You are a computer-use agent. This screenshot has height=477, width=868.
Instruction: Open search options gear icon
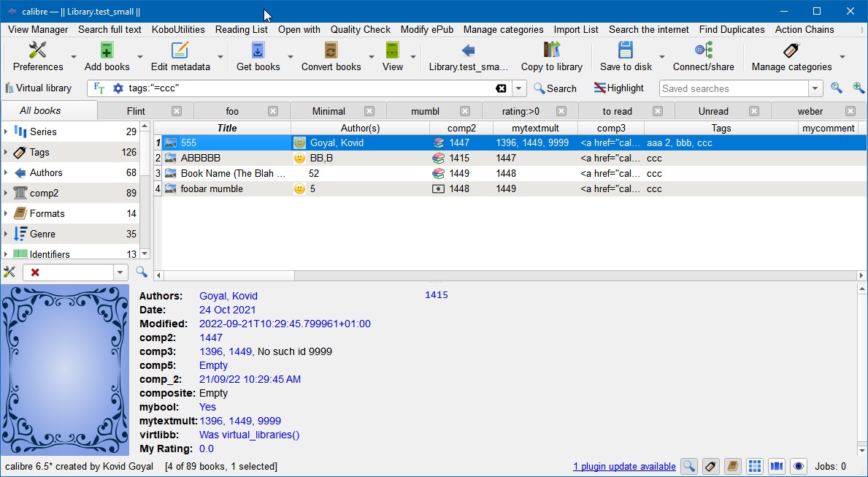118,88
